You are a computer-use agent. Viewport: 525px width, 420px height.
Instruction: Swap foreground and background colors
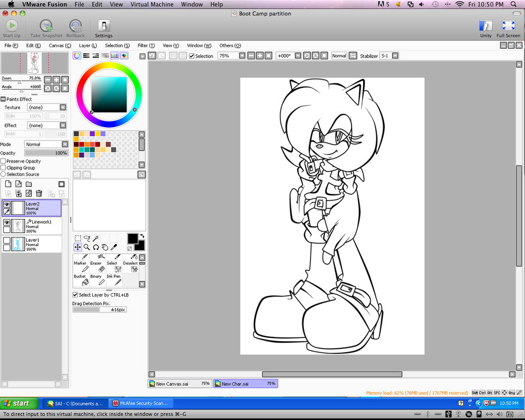(142, 236)
